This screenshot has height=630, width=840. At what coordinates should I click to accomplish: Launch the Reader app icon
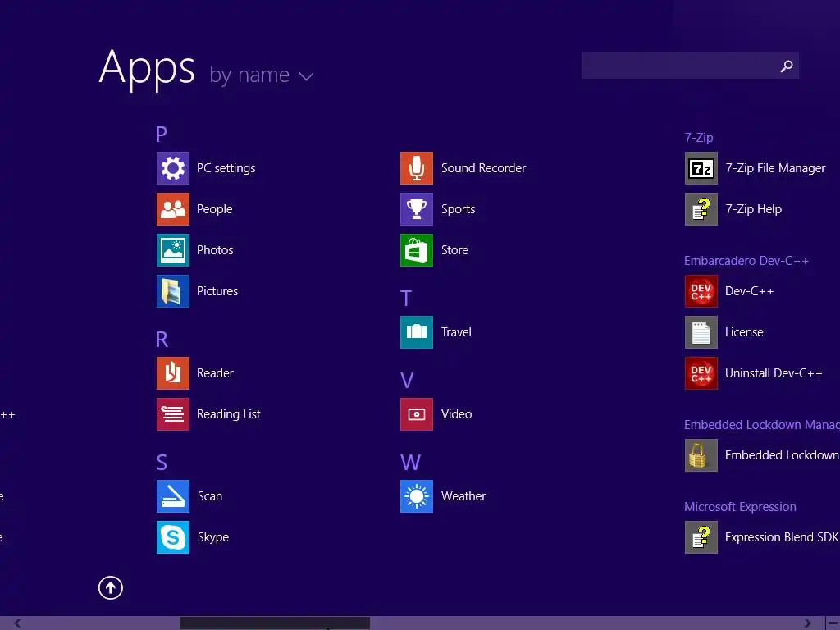pos(172,373)
